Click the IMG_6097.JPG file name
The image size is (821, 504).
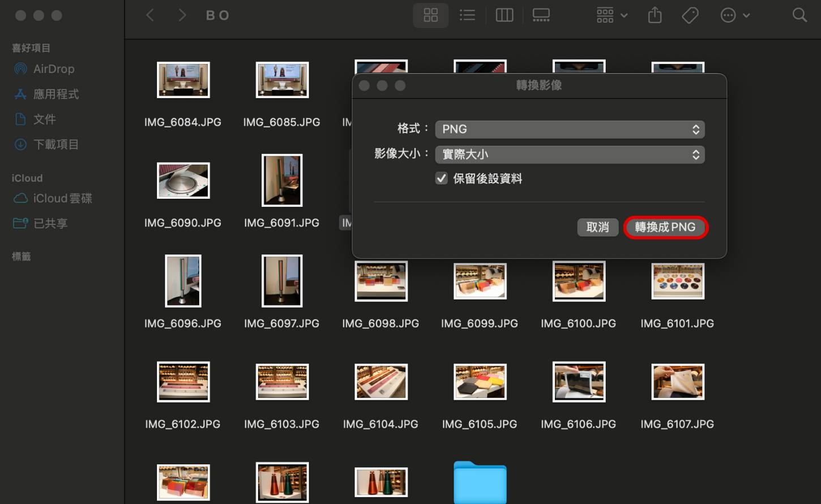(x=281, y=323)
